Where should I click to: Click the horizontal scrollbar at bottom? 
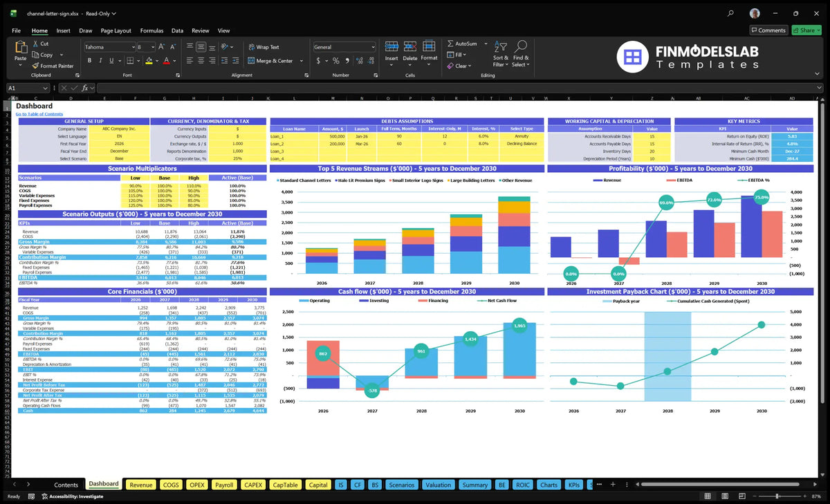(719, 485)
